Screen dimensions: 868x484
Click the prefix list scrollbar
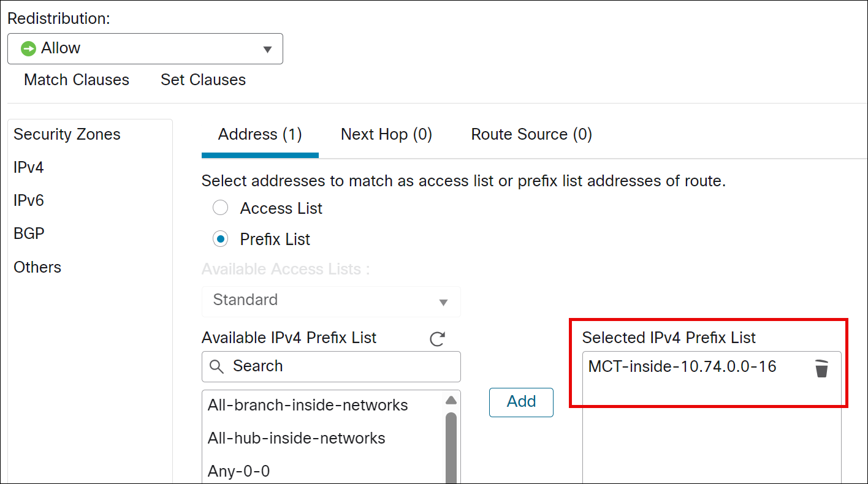[x=452, y=441]
